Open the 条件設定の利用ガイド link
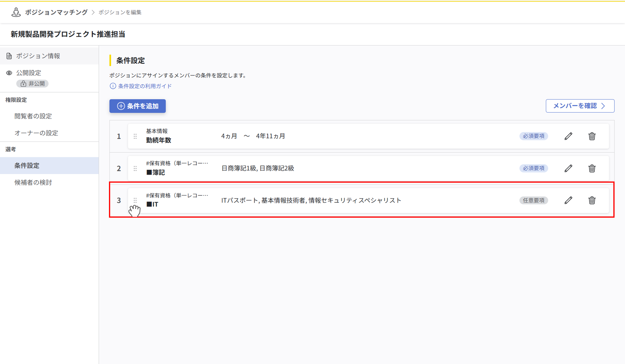The width and height of the screenshot is (625, 364). pyautogui.click(x=145, y=86)
